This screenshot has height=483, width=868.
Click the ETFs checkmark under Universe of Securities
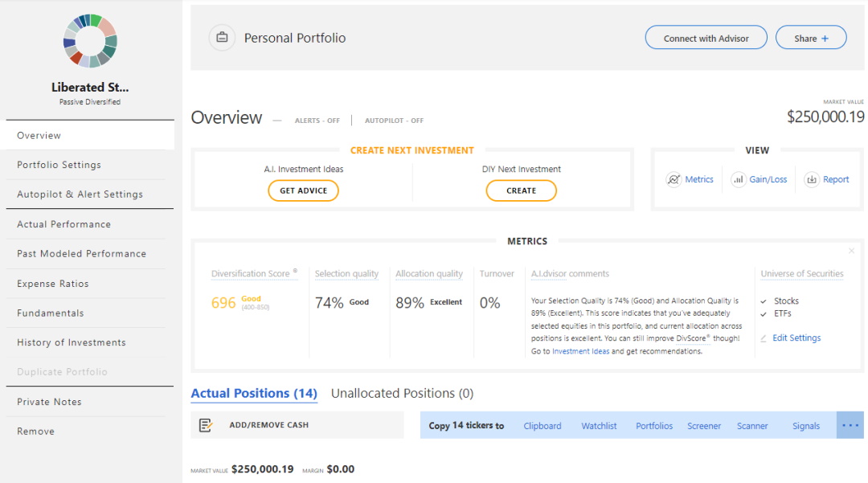(764, 313)
